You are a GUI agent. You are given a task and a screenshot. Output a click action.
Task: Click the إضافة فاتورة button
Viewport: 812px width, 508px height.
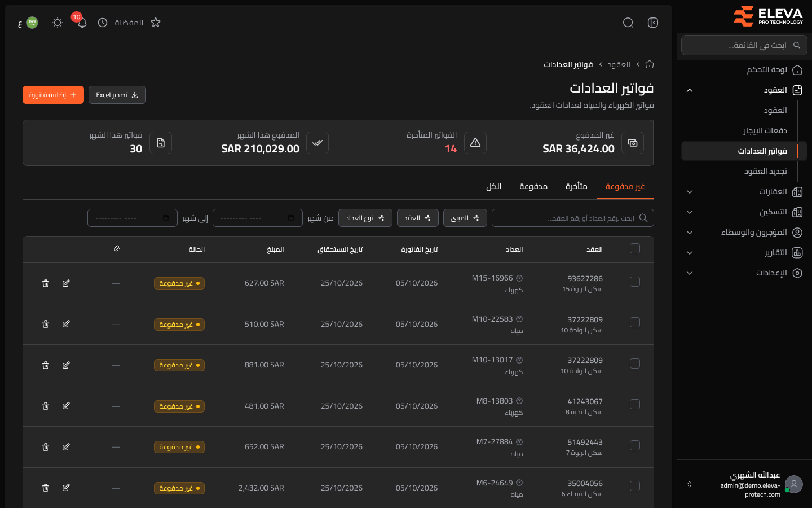pos(53,95)
